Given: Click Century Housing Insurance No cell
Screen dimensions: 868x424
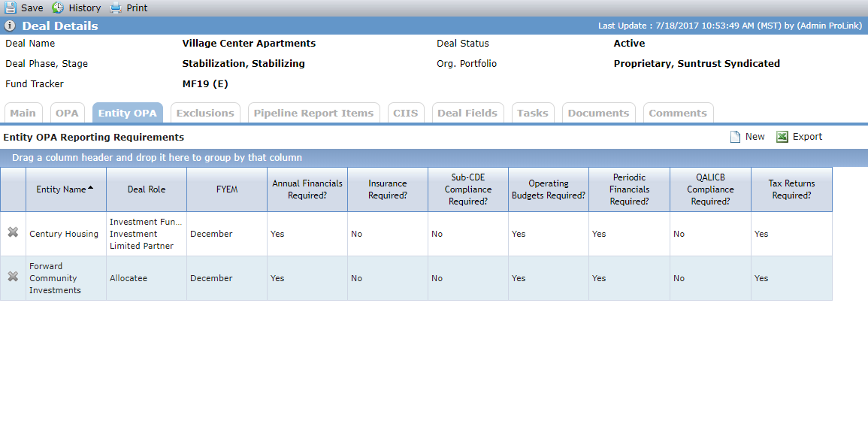Looking at the screenshot, I should coord(388,234).
